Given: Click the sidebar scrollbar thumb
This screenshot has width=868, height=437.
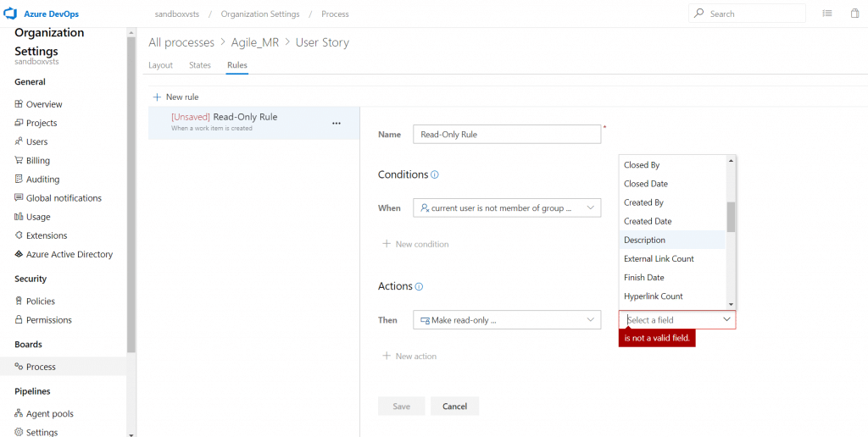Looking at the screenshot, I should 131,194.
